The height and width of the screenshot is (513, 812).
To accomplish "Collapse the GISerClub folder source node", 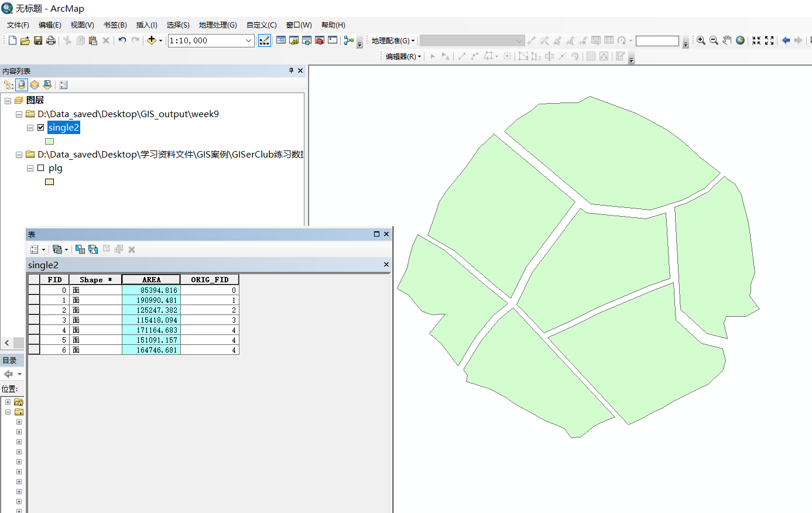I will click(x=19, y=155).
